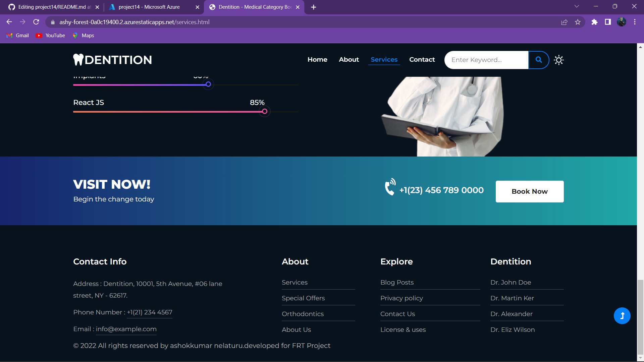The height and width of the screenshot is (362, 644).
Task: Click the Book Now button
Action: pos(529,191)
